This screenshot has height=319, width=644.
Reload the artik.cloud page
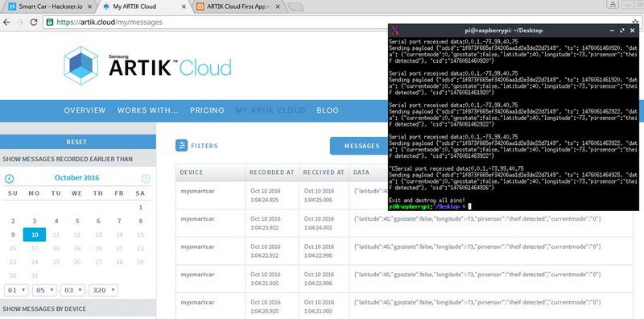(x=34, y=23)
